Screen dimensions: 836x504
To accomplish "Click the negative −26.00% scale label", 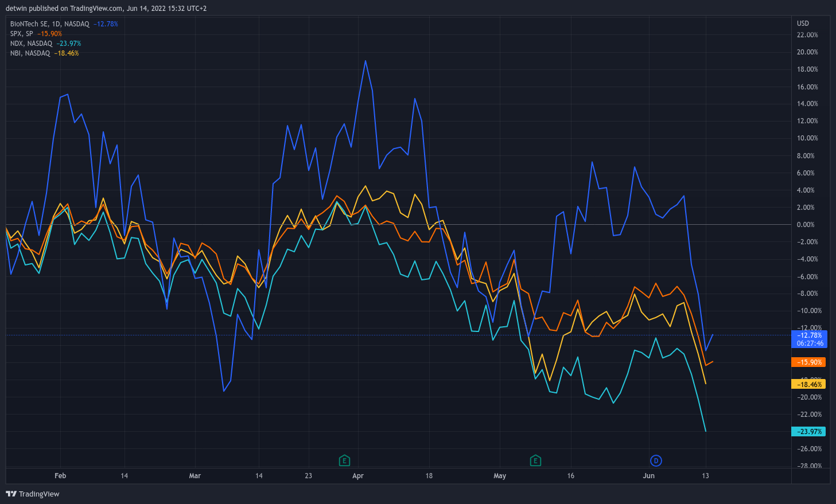I will [x=810, y=449].
